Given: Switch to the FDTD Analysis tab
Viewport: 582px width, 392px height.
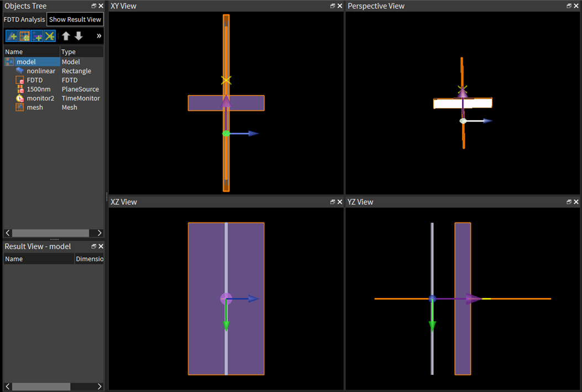Looking at the screenshot, I should click(x=24, y=20).
